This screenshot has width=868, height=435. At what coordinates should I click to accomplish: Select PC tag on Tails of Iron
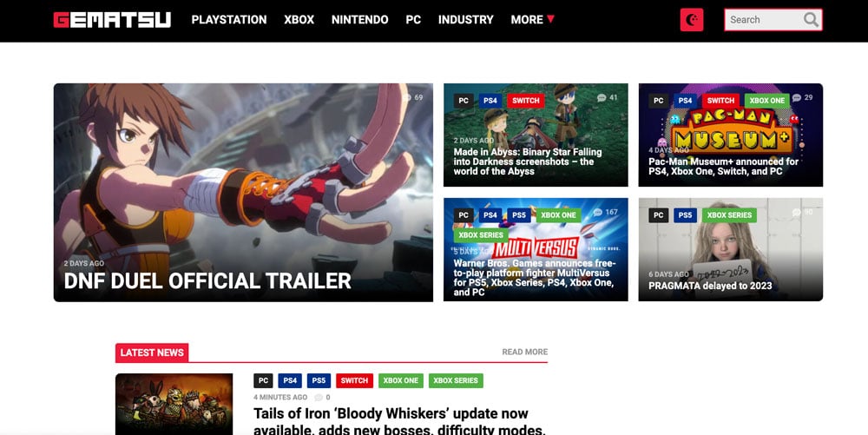pyautogui.click(x=263, y=381)
